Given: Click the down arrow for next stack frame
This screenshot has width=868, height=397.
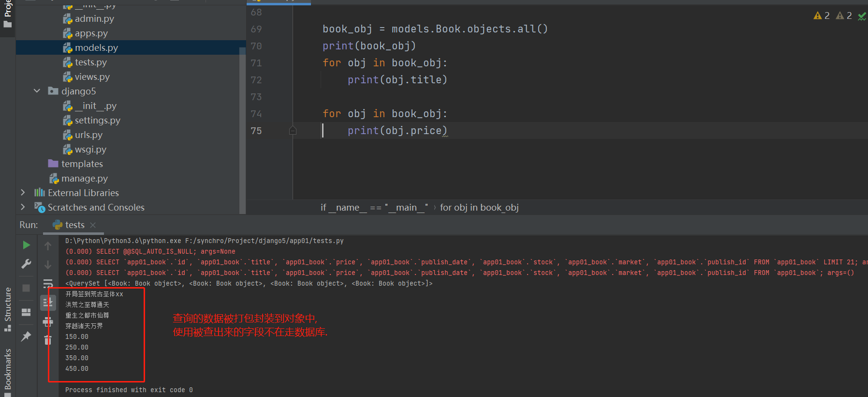Looking at the screenshot, I should 48,265.
